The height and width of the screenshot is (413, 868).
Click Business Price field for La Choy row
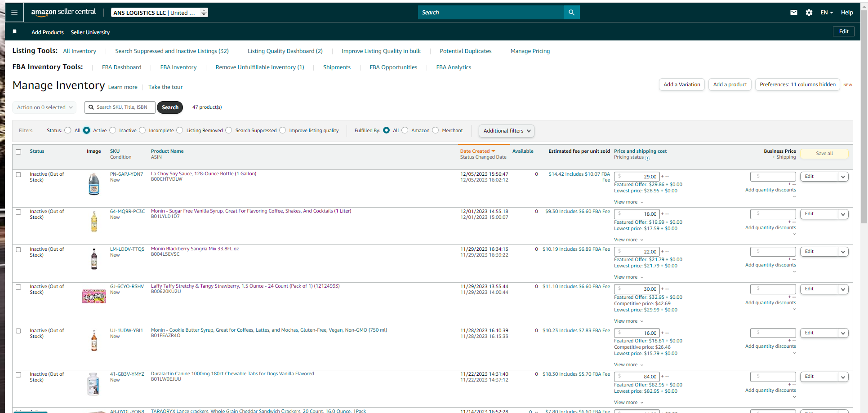(773, 177)
